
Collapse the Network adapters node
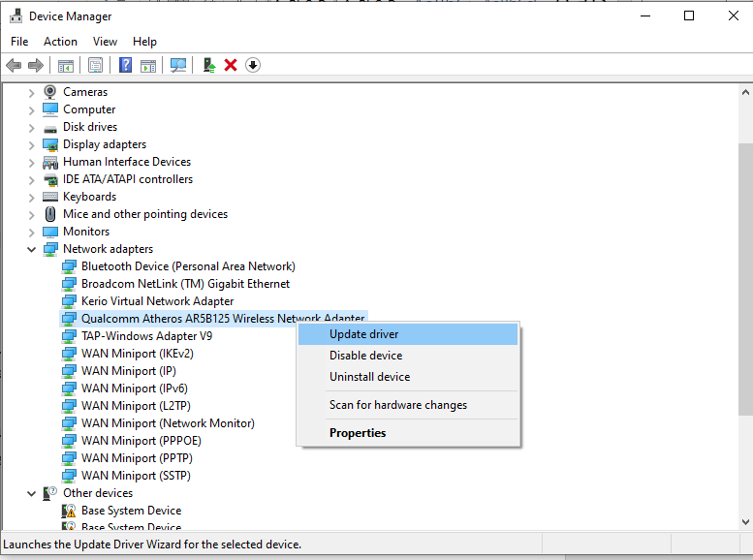pyautogui.click(x=31, y=249)
